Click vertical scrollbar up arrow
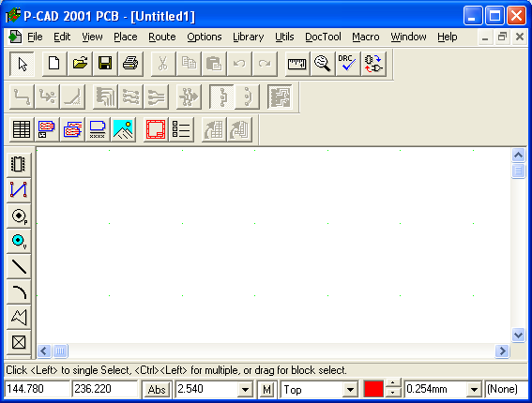Screen dimensions: 532x403 tap(518, 156)
